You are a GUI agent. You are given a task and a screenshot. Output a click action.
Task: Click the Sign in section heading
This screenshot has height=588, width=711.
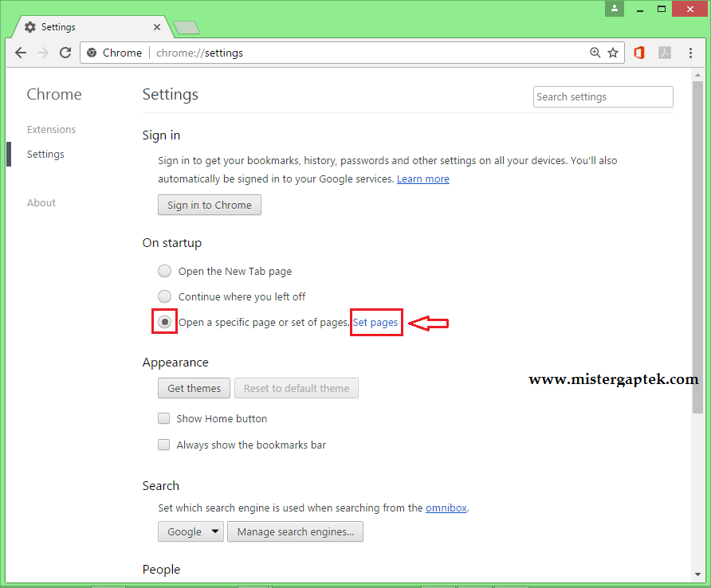click(x=162, y=135)
